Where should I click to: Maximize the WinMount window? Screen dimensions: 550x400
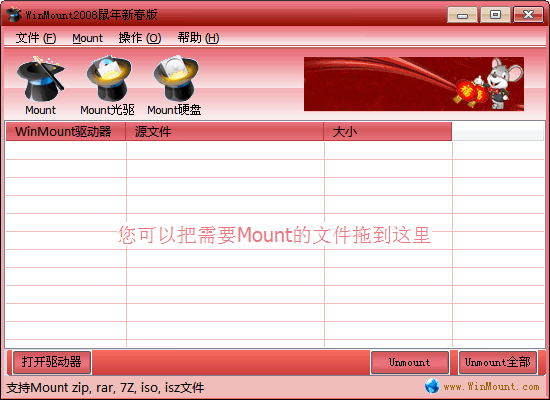pyautogui.click(x=495, y=15)
